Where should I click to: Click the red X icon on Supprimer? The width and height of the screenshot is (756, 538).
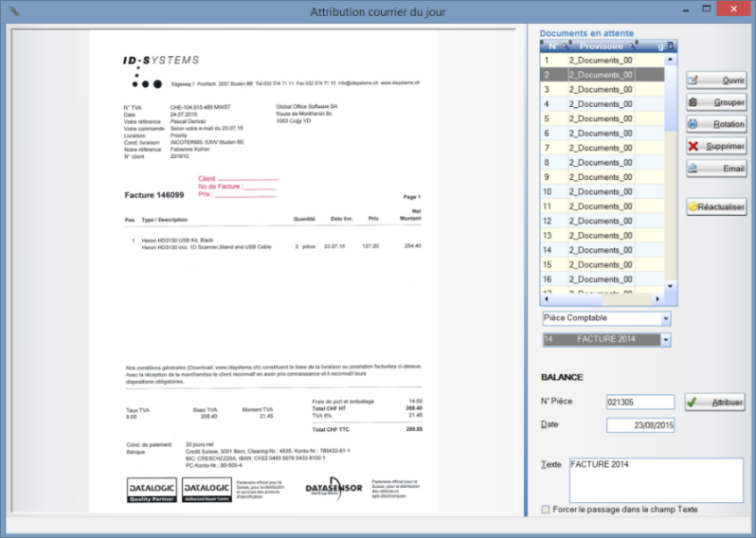[x=693, y=146]
